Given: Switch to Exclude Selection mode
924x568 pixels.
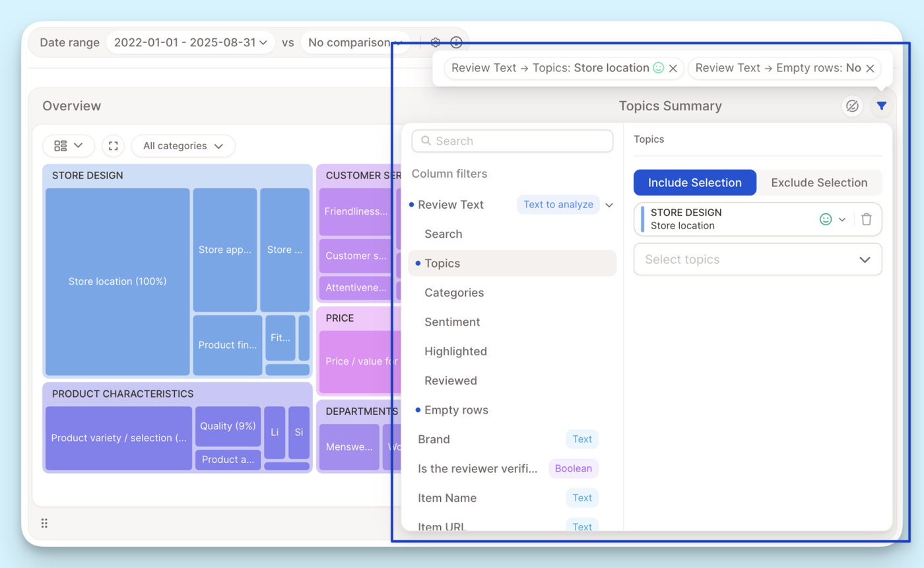Looking at the screenshot, I should coord(818,183).
